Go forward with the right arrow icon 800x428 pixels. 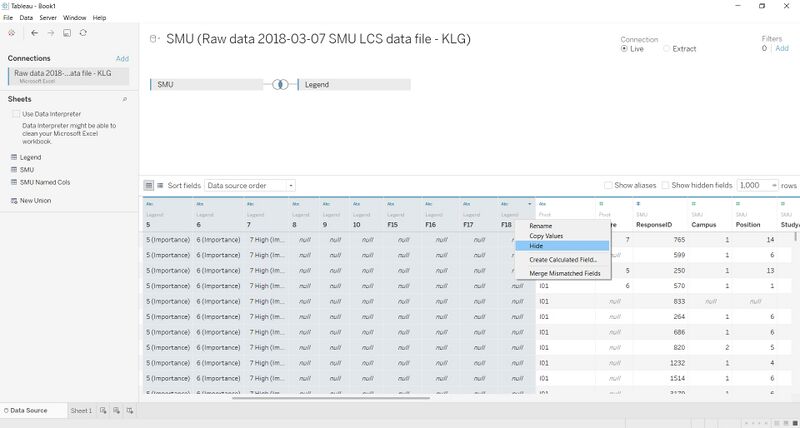(x=51, y=33)
